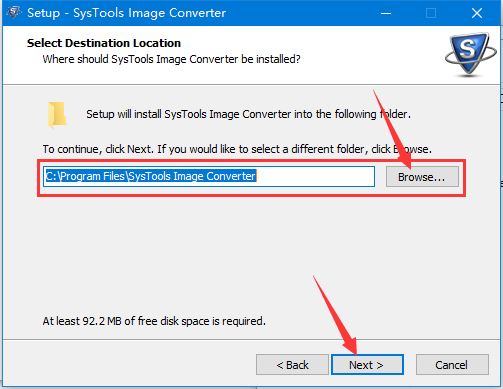This screenshot has width=503, height=389.
Task: Click the "Select Destination Location" heading
Action: pos(104,43)
